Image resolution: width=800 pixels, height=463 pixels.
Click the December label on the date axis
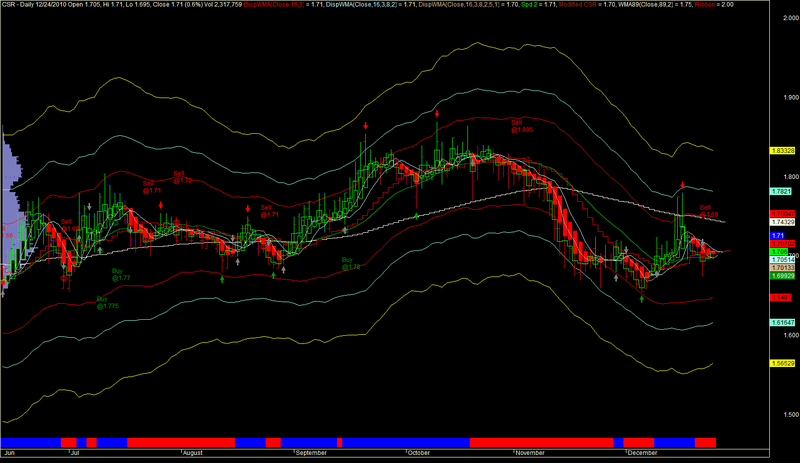[642, 453]
